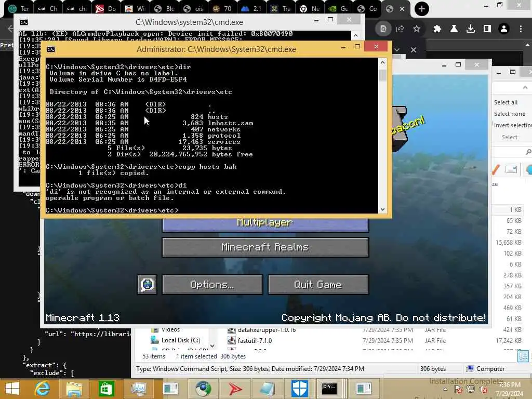The width and height of the screenshot is (532, 399).
Task: Click the 15,658 KB size cell
Action: (x=508, y=243)
